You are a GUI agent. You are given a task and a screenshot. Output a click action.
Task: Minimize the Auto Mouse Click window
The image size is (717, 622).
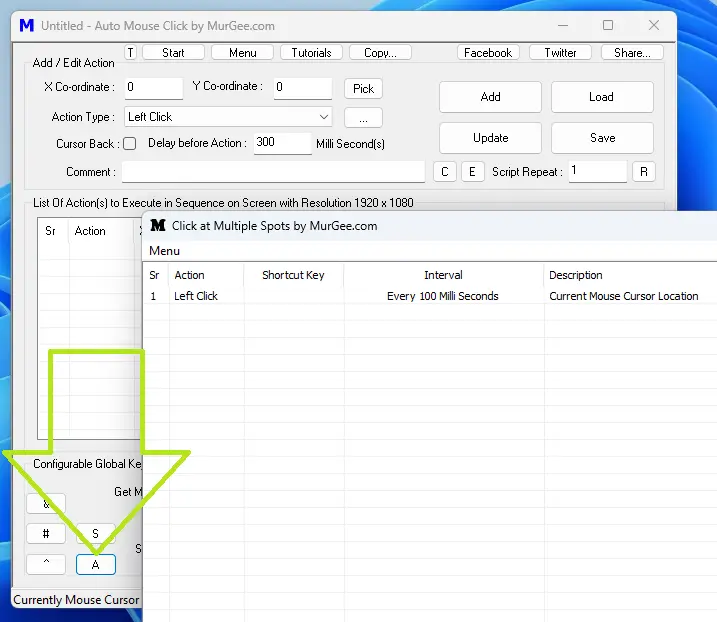point(563,26)
